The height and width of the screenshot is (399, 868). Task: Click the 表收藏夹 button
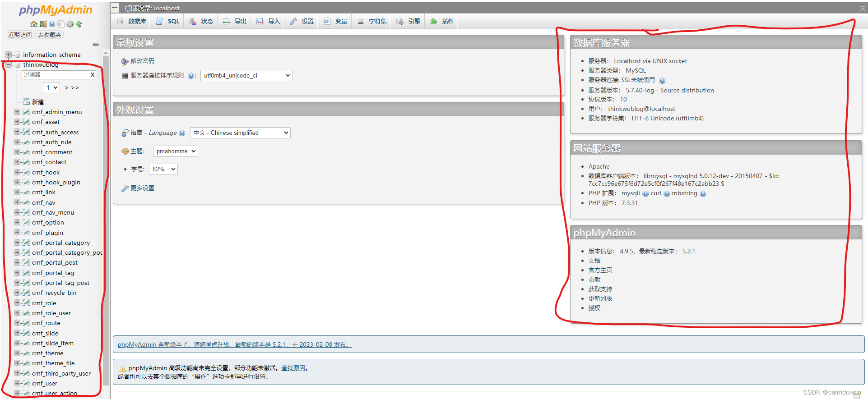point(49,35)
